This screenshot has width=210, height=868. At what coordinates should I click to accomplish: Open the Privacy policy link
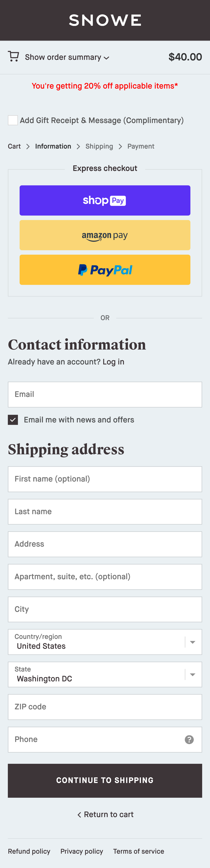pos(82,851)
